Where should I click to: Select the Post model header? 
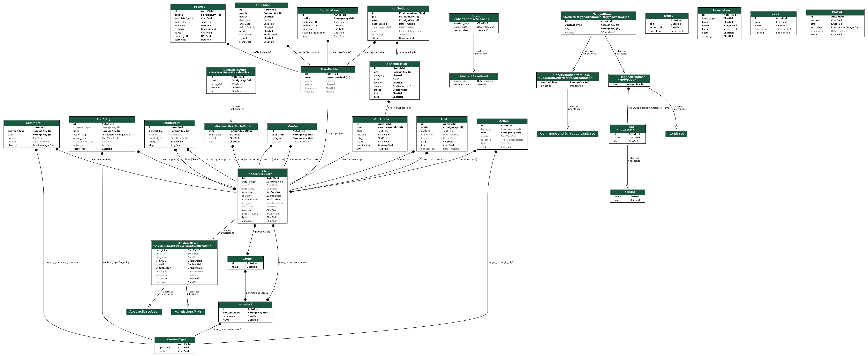click(442, 119)
